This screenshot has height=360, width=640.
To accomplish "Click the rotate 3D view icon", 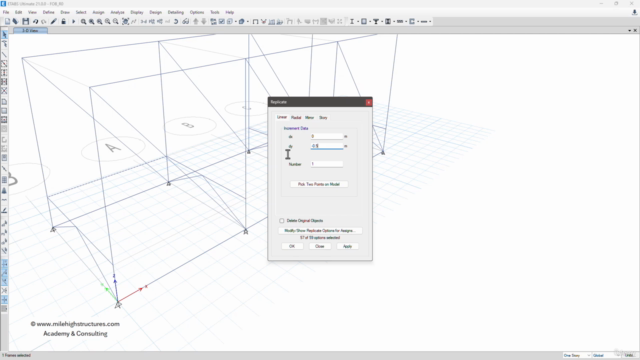I will pyautogui.click(x=176, y=22).
